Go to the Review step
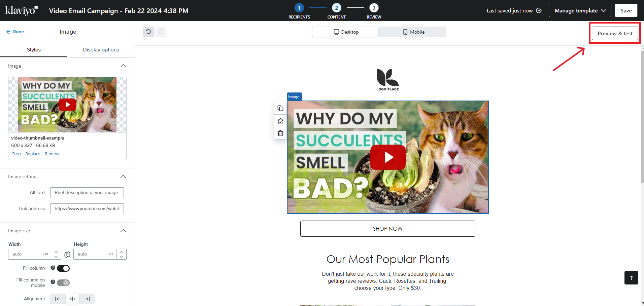Viewport: 644px width, 306px height. pos(374,8)
